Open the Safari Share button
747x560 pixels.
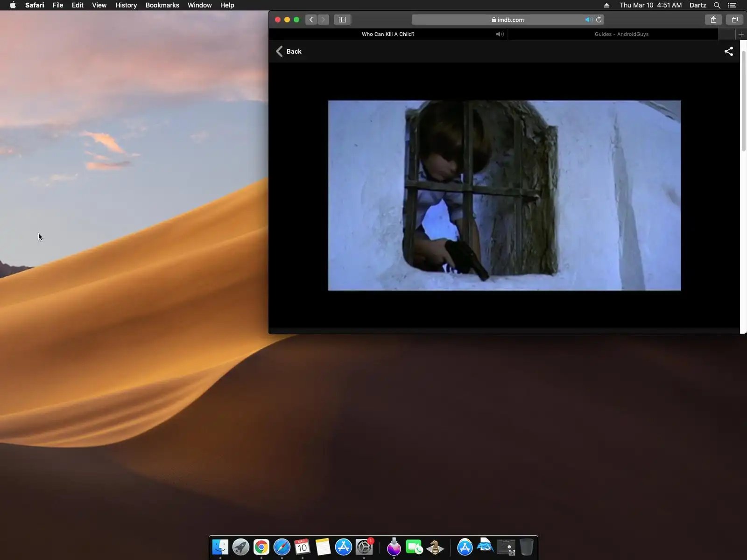[x=713, y=20]
